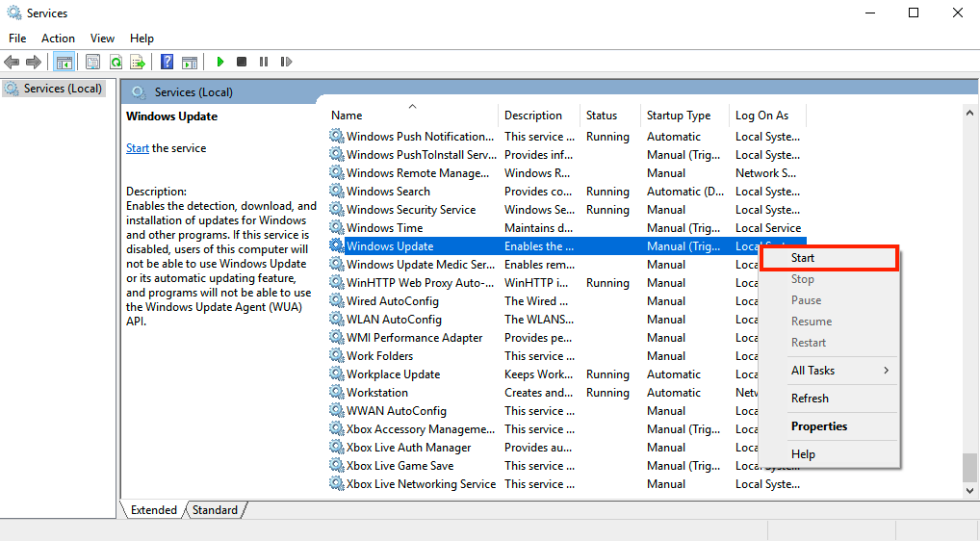The image size is (980, 541).
Task: Click the Start the service link
Action: [x=138, y=148]
